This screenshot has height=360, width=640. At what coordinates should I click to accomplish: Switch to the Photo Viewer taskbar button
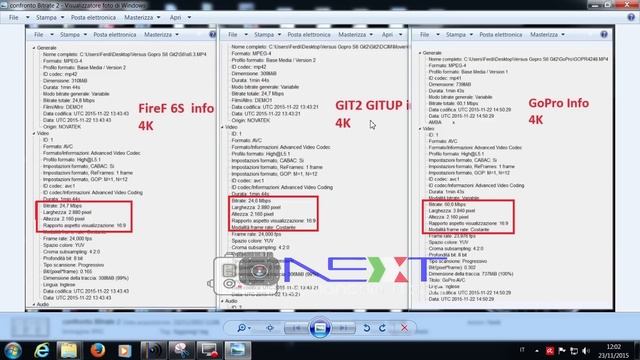coord(238,350)
